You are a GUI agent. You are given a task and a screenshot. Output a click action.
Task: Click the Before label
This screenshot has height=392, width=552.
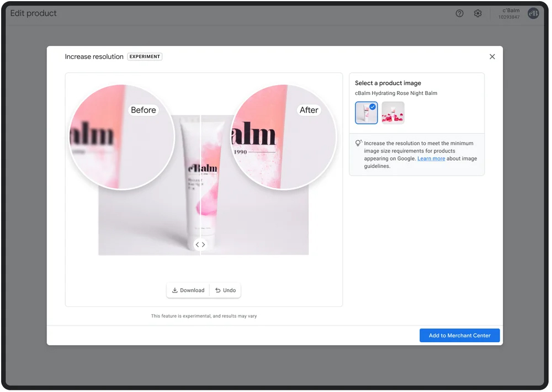144,110
